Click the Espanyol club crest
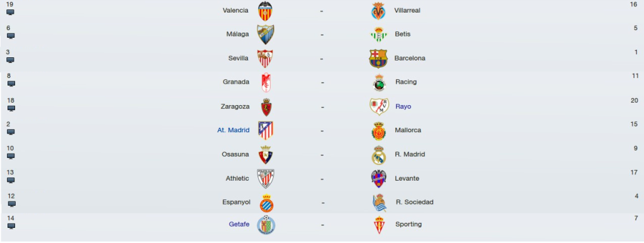The width and height of the screenshot is (644, 243). [266, 203]
